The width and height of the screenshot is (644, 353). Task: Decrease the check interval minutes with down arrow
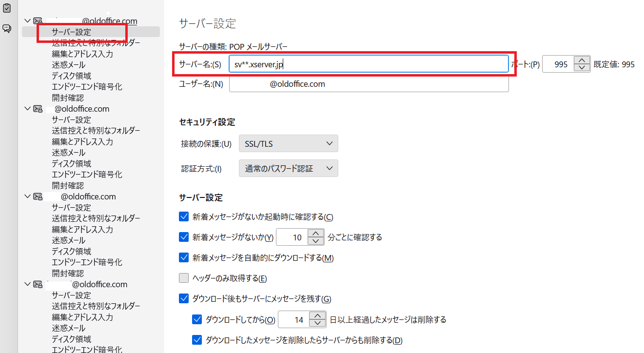(x=316, y=241)
